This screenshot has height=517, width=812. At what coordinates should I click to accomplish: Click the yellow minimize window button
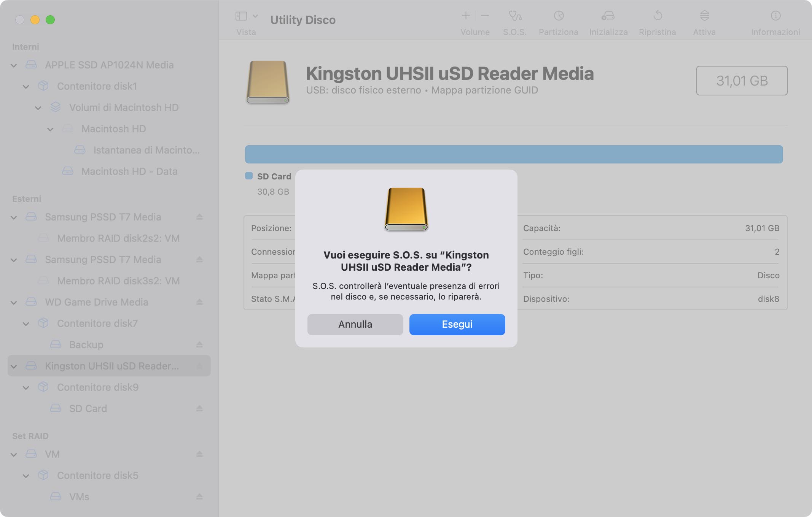35,20
